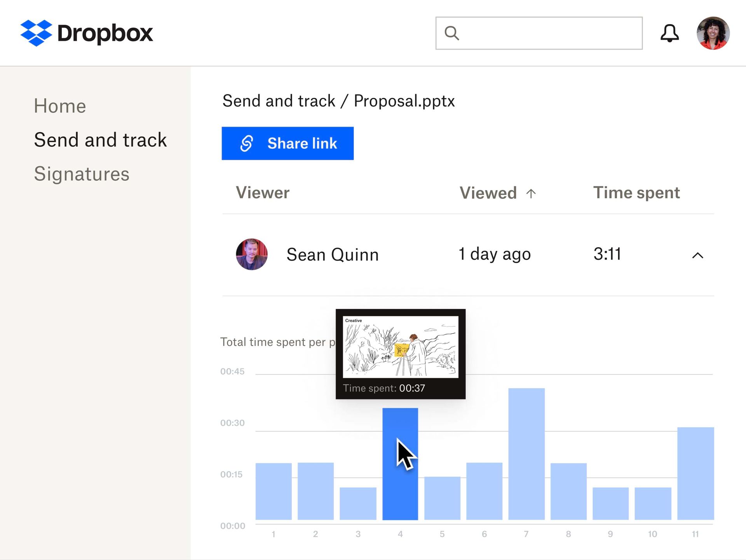Click the tallest bar for page 7

point(526,455)
